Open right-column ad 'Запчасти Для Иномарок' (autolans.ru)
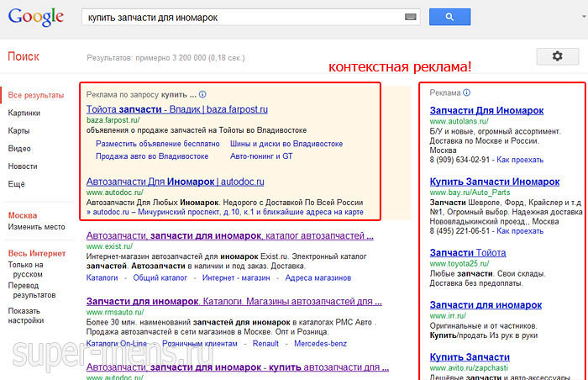 point(486,110)
